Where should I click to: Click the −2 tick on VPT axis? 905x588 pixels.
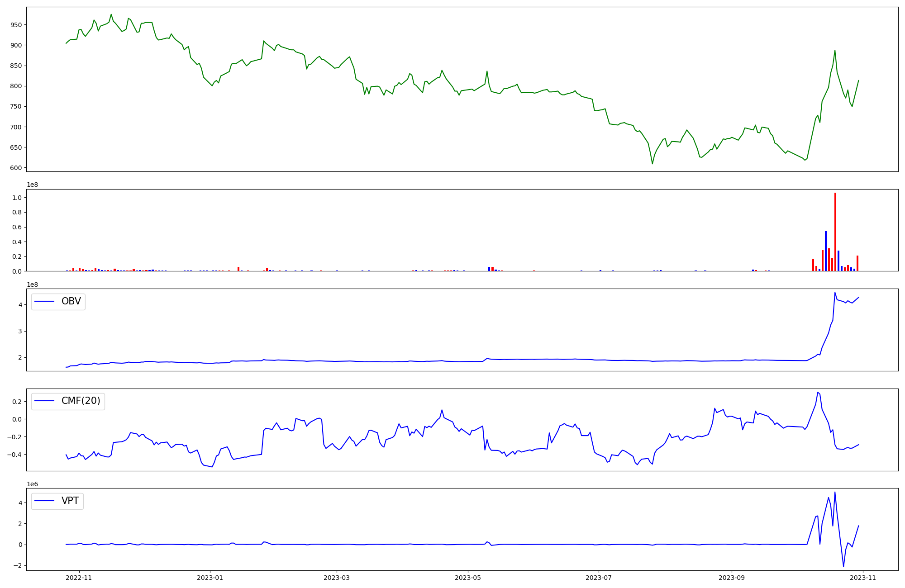click(18, 565)
